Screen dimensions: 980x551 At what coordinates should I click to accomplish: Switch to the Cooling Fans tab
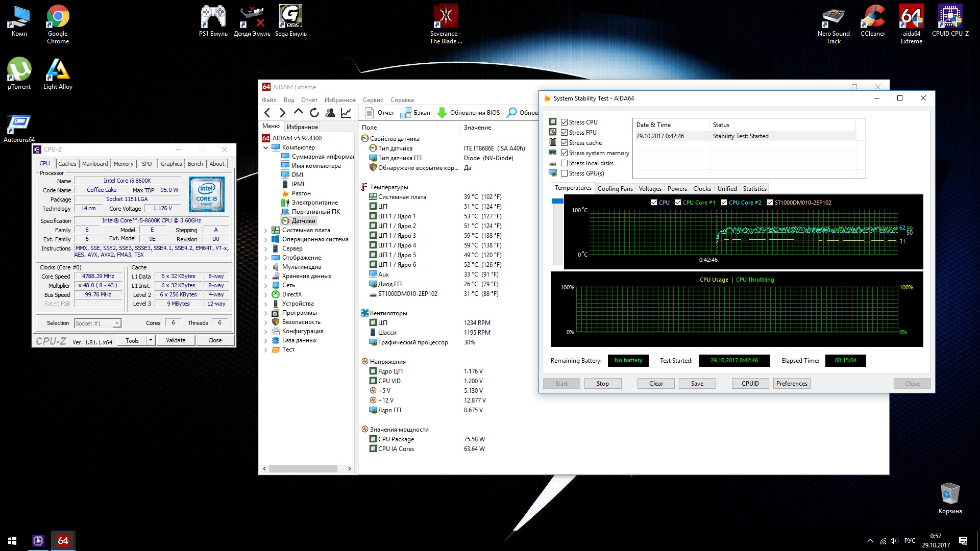pyautogui.click(x=615, y=189)
